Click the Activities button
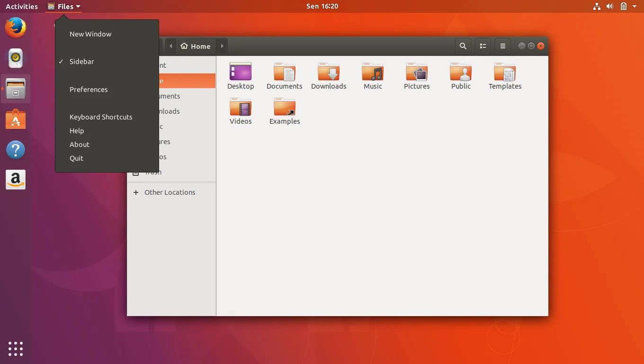The image size is (644, 364). pyautogui.click(x=22, y=6)
